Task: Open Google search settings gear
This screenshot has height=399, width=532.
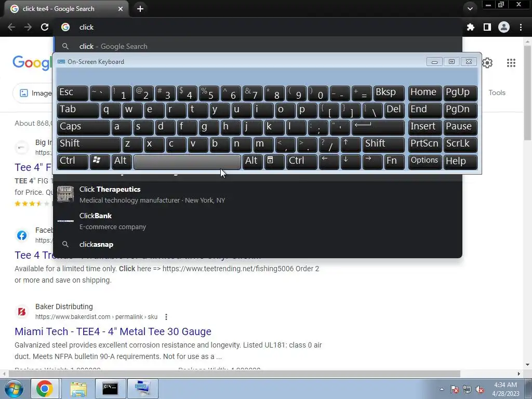Action: tap(487, 63)
